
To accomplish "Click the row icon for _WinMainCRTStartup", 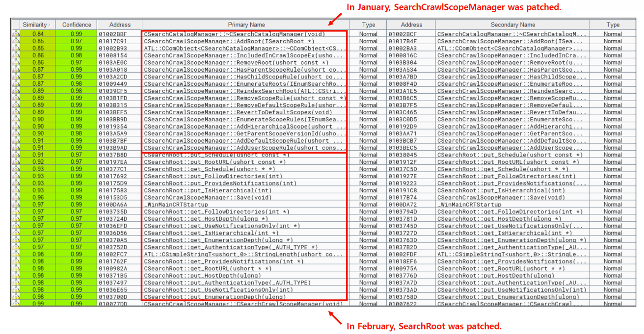I will [x=15, y=205].
